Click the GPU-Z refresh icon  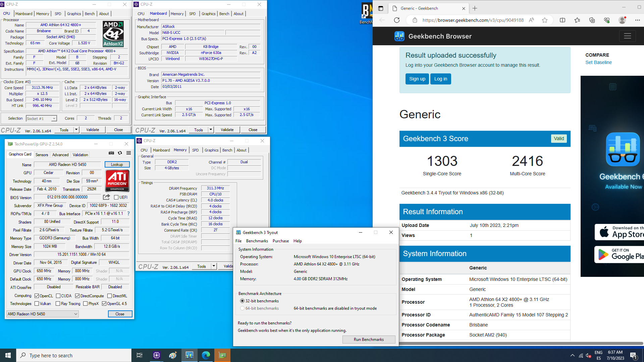coord(120,153)
